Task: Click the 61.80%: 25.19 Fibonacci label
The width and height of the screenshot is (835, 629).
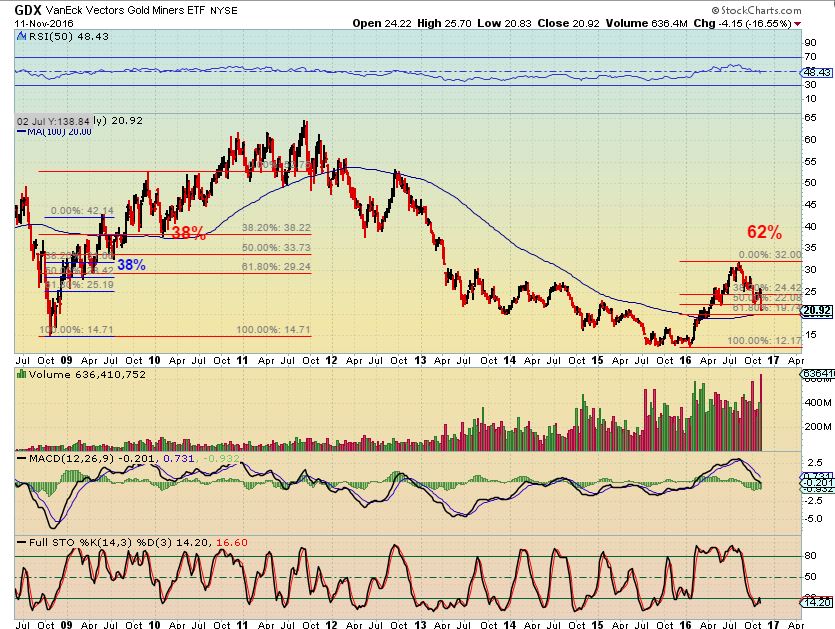Action: point(79,285)
